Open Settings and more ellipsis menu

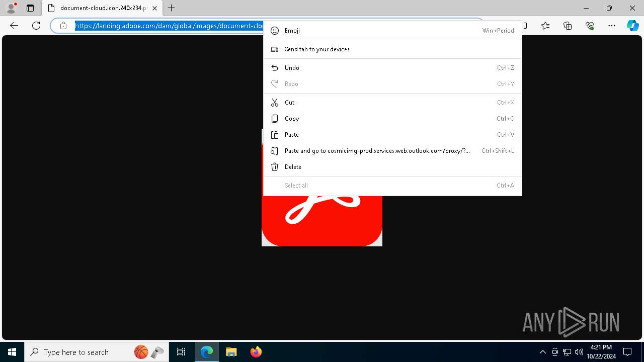pos(612,26)
